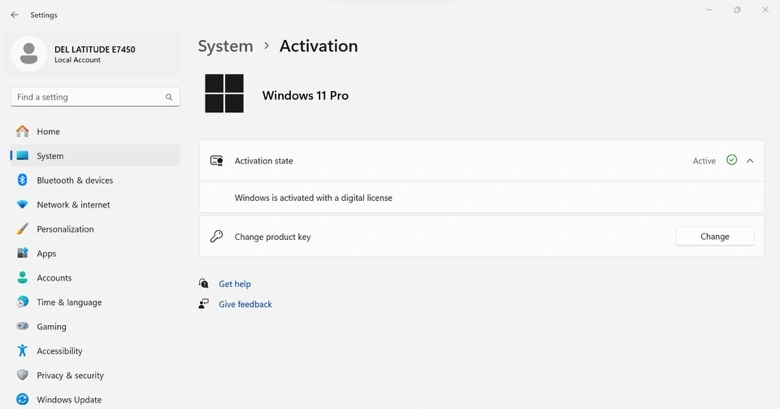Open Apps settings
This screenshot has width=780, height=409.
pos(95,253)
